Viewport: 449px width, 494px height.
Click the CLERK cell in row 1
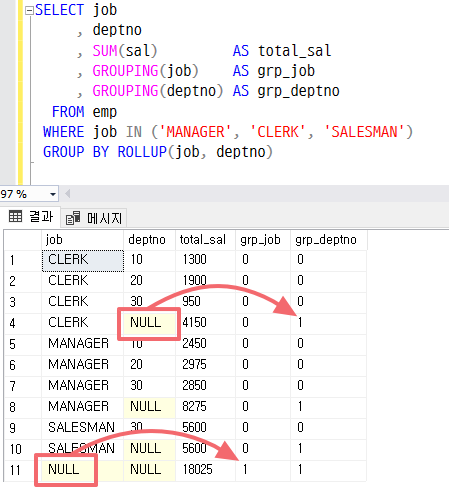tap(83, 260)
